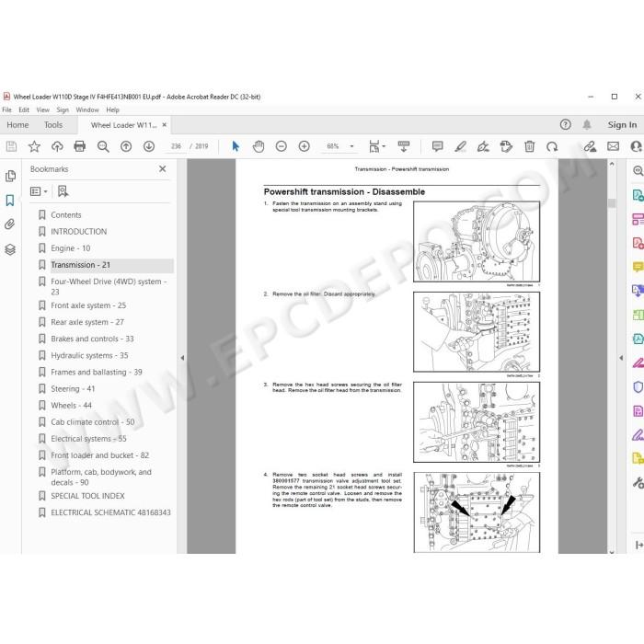The image size is (644, 644).
Task: Click the Zoom In plus icon
Action: click(x=304, y=146)
